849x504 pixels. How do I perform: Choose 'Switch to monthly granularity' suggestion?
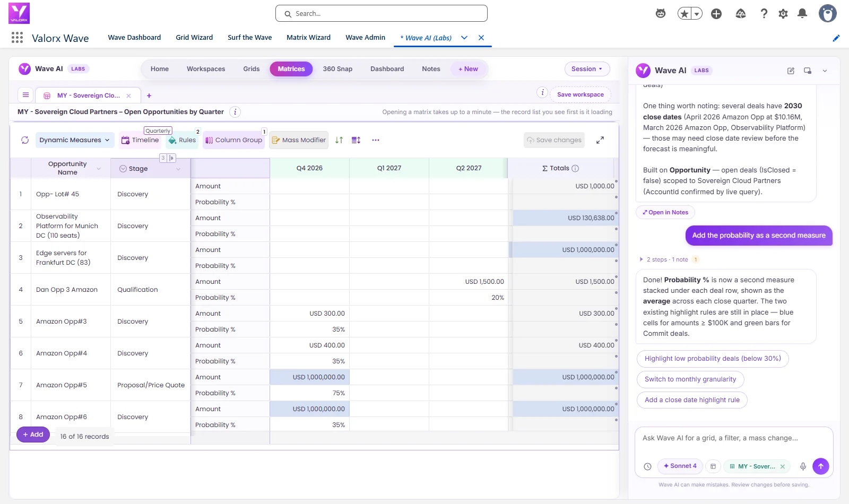(x=690, y=379)
